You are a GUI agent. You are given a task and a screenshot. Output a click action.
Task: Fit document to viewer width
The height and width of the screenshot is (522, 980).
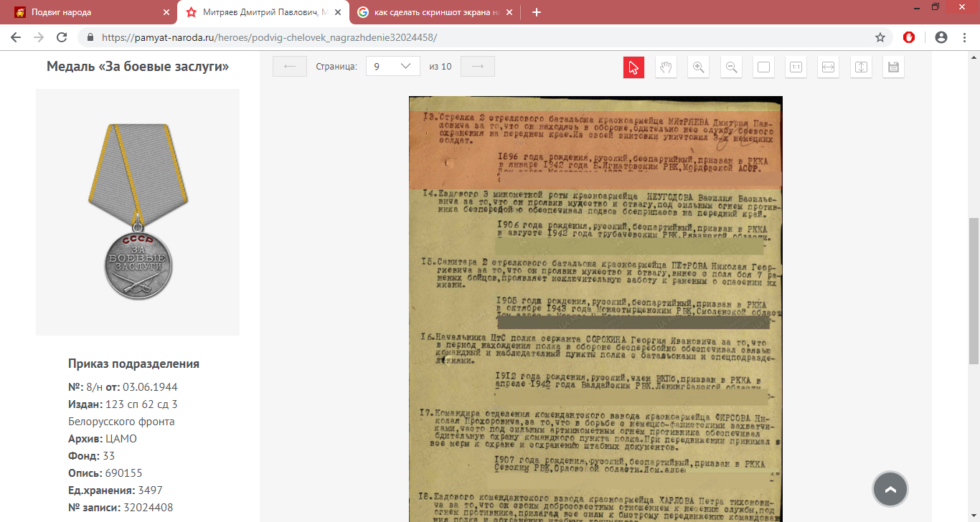coord(828,67)
